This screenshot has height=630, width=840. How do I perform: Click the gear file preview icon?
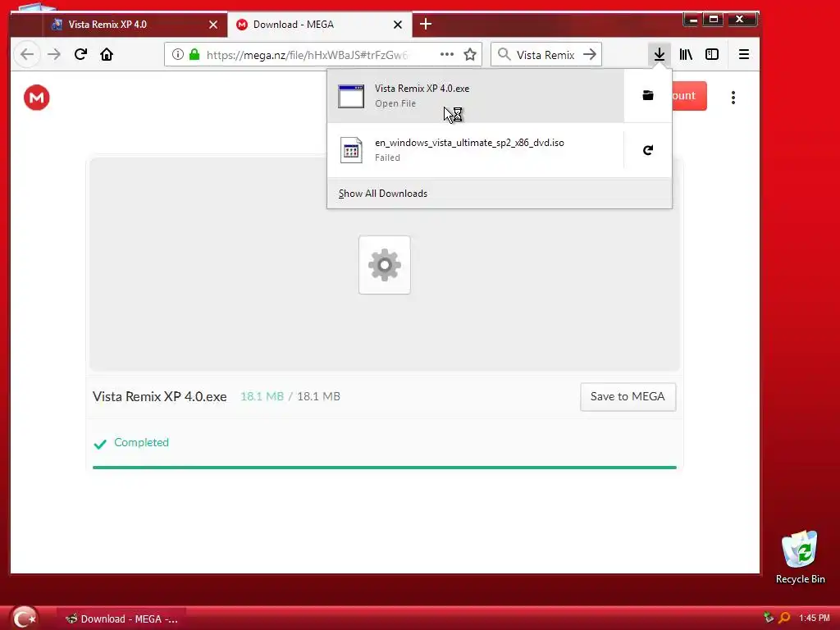[x=385, y=265]
